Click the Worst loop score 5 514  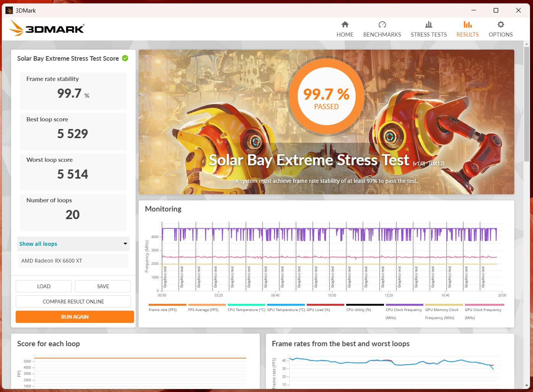point(73,174)
